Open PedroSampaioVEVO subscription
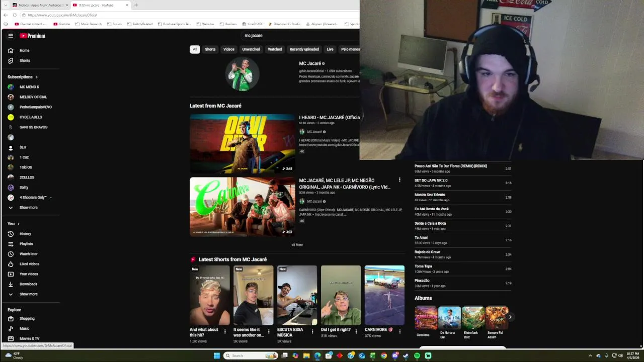This screenshot has height=362, width=644. (35, 107)
